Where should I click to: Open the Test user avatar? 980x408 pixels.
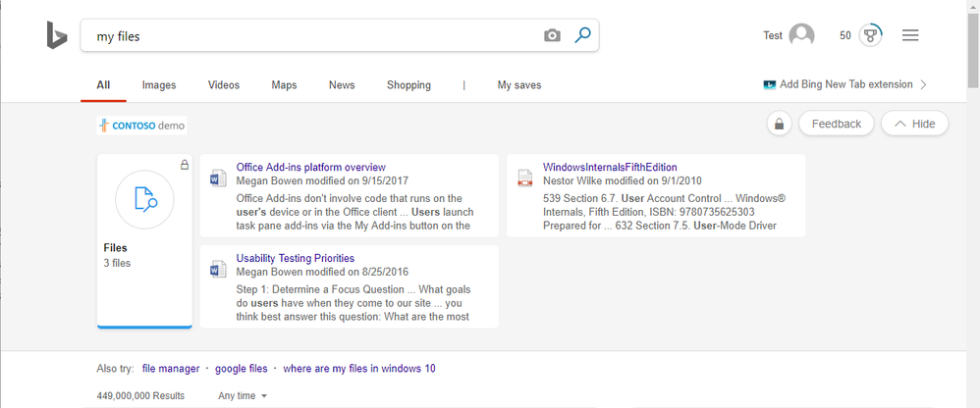pos(801,35)
